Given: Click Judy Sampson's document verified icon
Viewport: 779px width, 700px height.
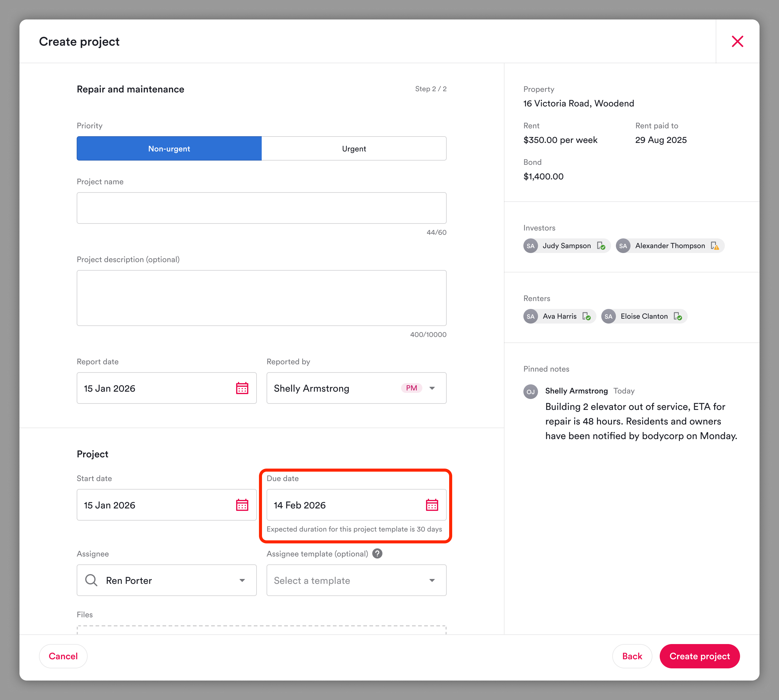Looking at the screenshot, I should [601, 246].
